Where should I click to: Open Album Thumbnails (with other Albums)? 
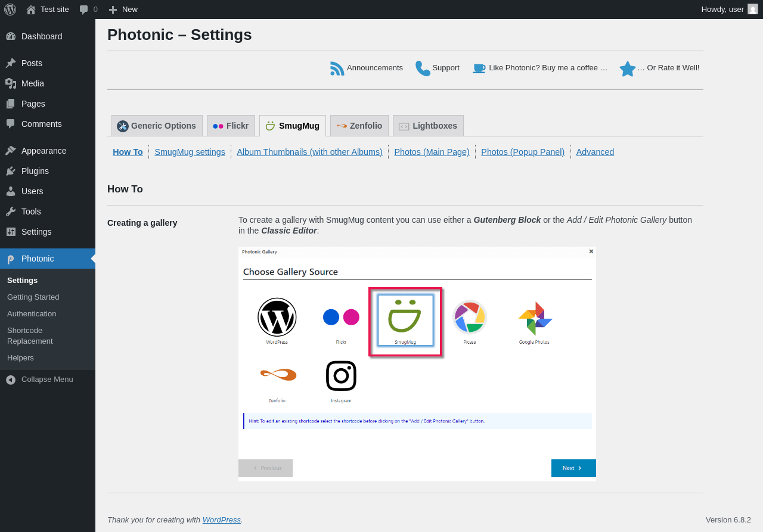tap(309, 152)
